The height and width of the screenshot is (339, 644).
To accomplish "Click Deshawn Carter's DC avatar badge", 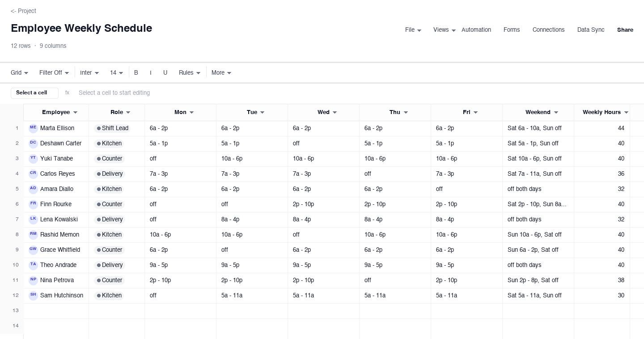I will point(33,144).
